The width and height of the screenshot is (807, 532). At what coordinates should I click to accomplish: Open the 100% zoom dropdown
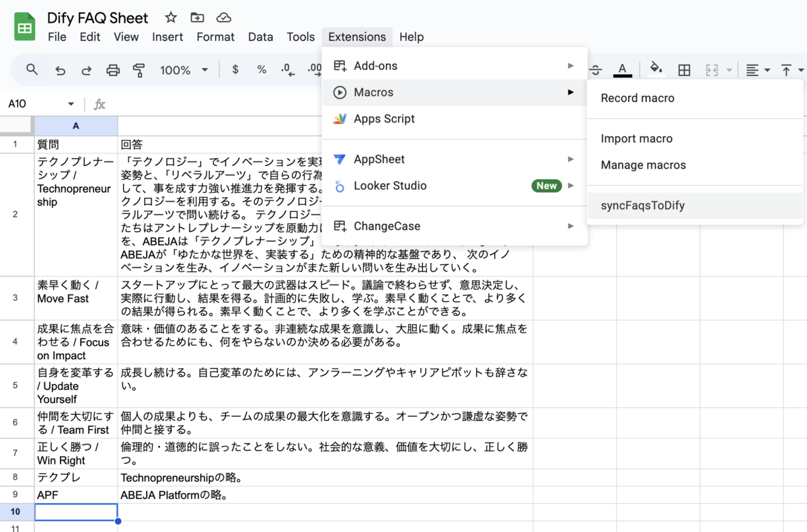pos(184,70)
